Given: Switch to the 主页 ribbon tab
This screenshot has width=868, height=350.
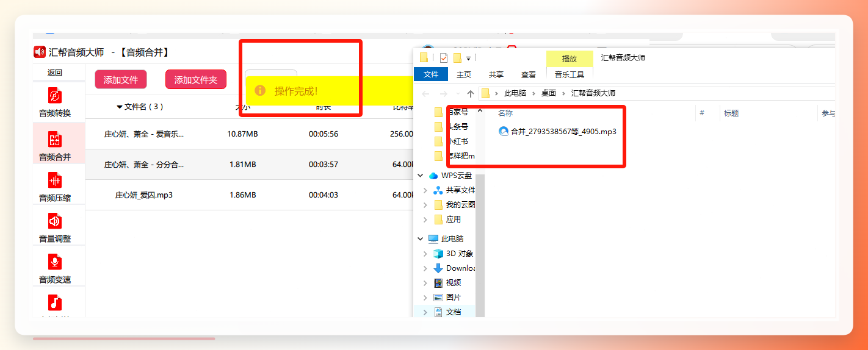Looking at the screenshot, I should pyautogui.click(x=464, y=74).
